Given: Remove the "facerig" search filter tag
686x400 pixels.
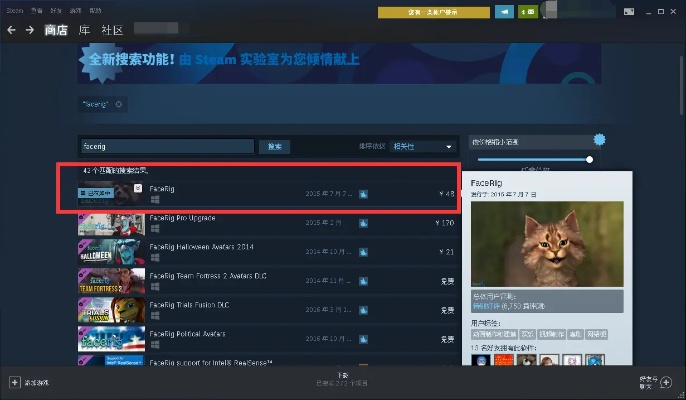Looking at the screenshot, I should [119, 104].
